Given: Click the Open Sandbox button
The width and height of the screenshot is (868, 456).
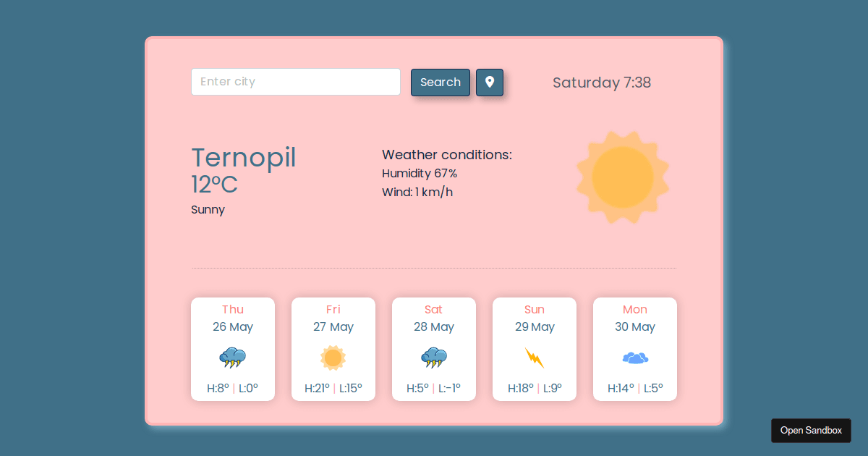Looking at the screenshot, I should [811, 430].
